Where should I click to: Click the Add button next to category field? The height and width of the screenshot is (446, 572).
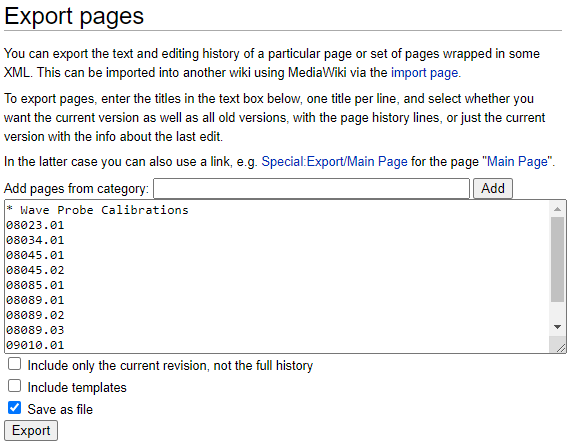coord(492,189)
